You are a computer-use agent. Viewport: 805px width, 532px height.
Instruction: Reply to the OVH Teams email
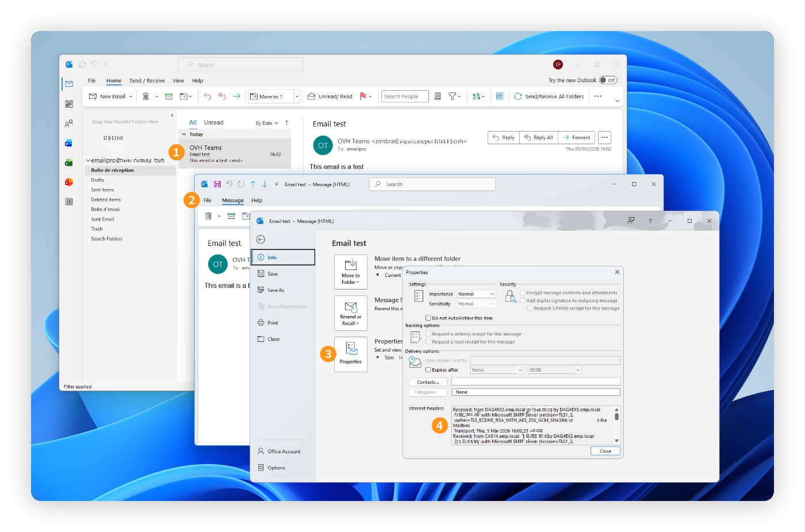pyautogui.click(x=503, y=137)
